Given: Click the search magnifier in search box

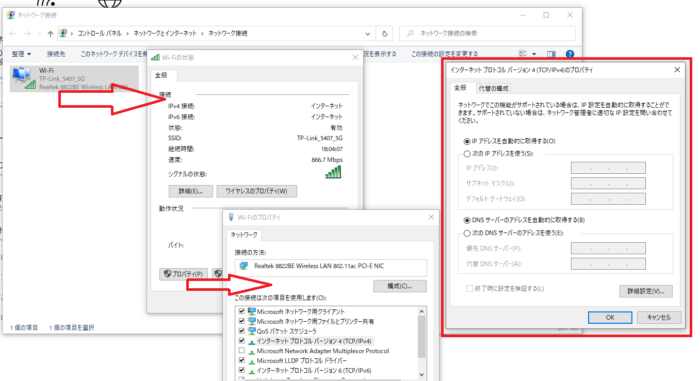Looking at the screenshot, I should click(x=410, y=33).
